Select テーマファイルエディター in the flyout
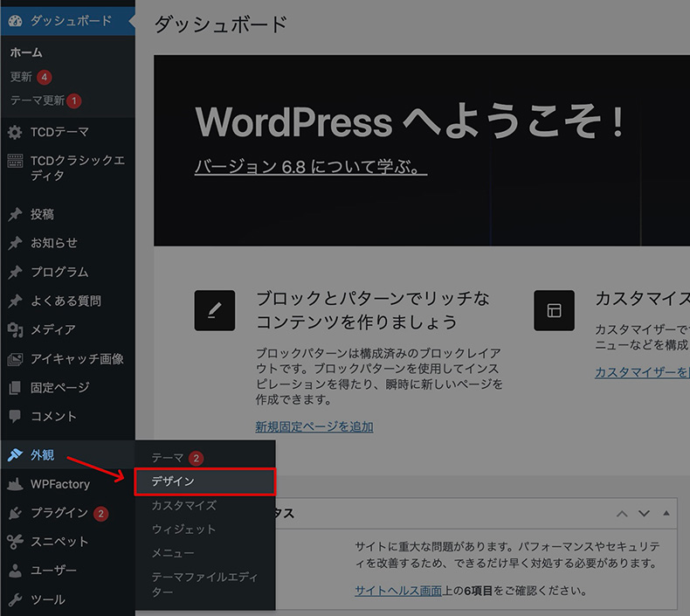The height and width of the screenshot is (616, 690). (x=204, y=585)
